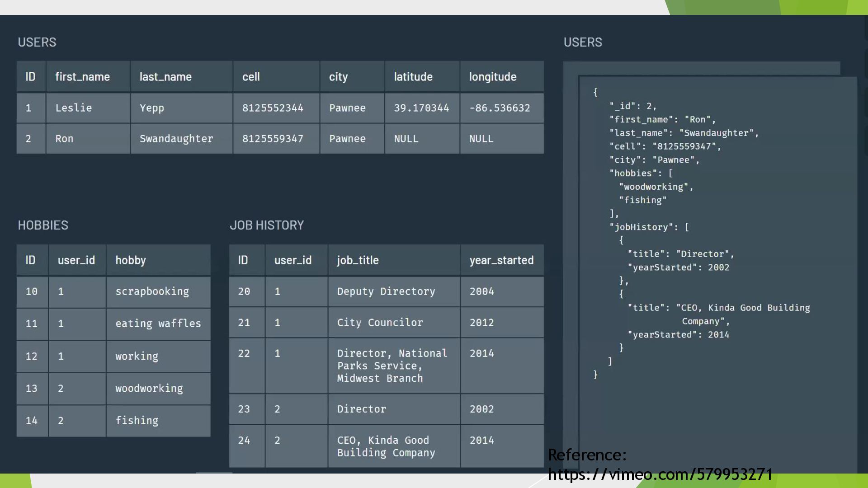Viewport: 868px width, 488px height.
Task: Select job ID 20 cell
Action: (247, 291)
